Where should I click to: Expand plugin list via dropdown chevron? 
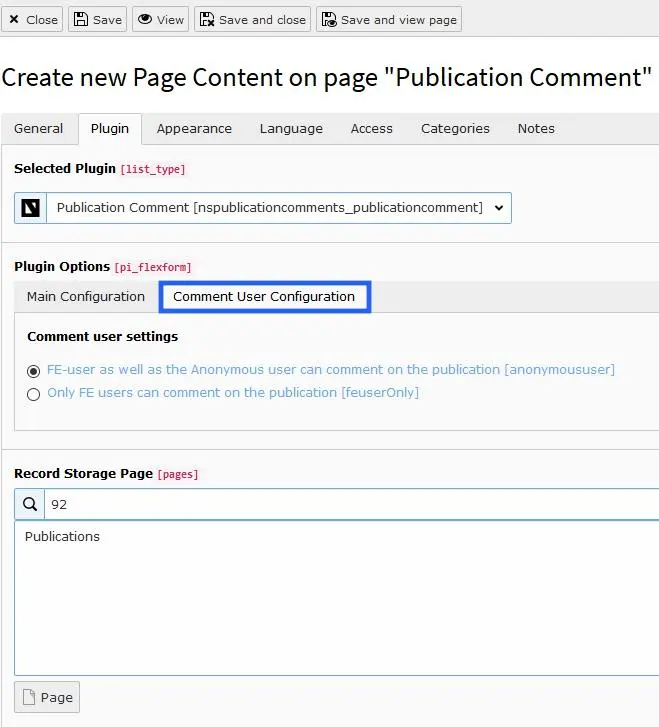coord(499,208)
